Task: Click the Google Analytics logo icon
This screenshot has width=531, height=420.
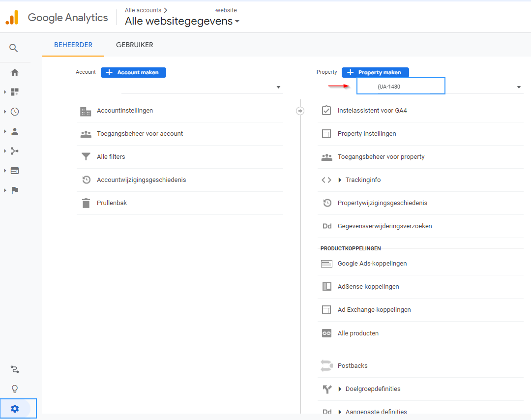Action: 12,18
